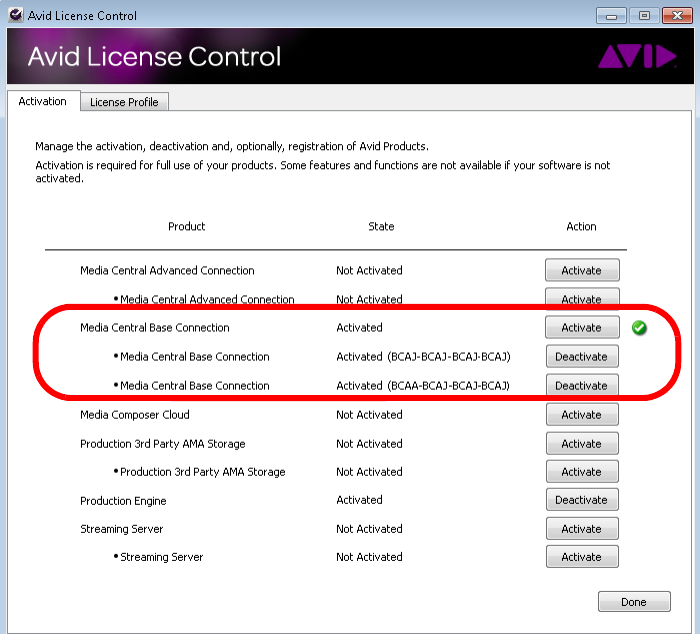Maximize the Avid License Control window
Screen dimensions: 700x636
coord(644,16)
